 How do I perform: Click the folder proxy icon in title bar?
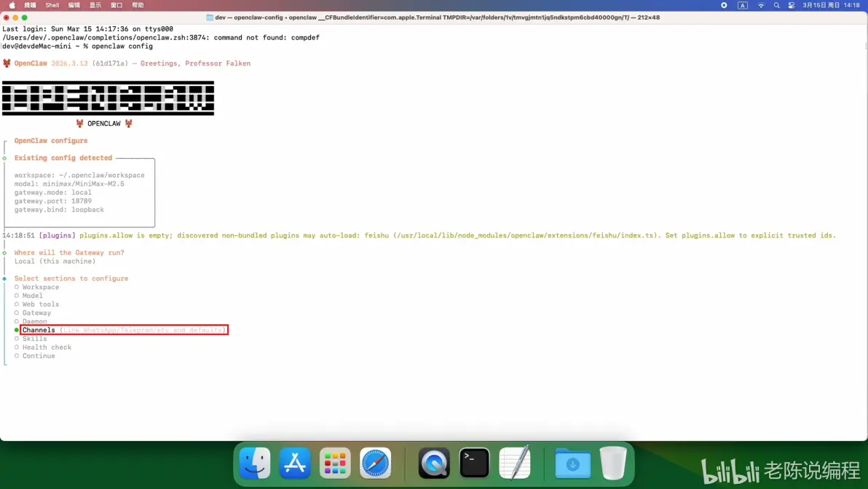coord(210,17)
